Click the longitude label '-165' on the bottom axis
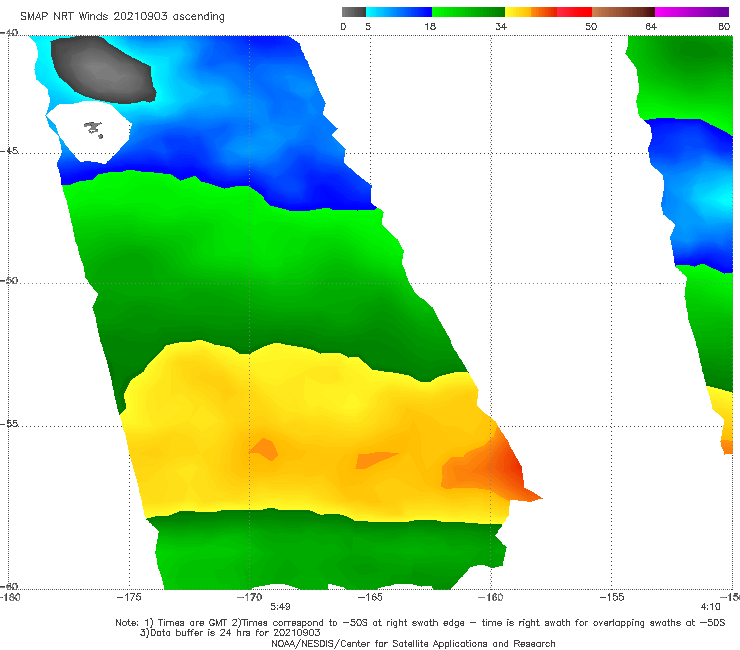 [x=370, y=597]
